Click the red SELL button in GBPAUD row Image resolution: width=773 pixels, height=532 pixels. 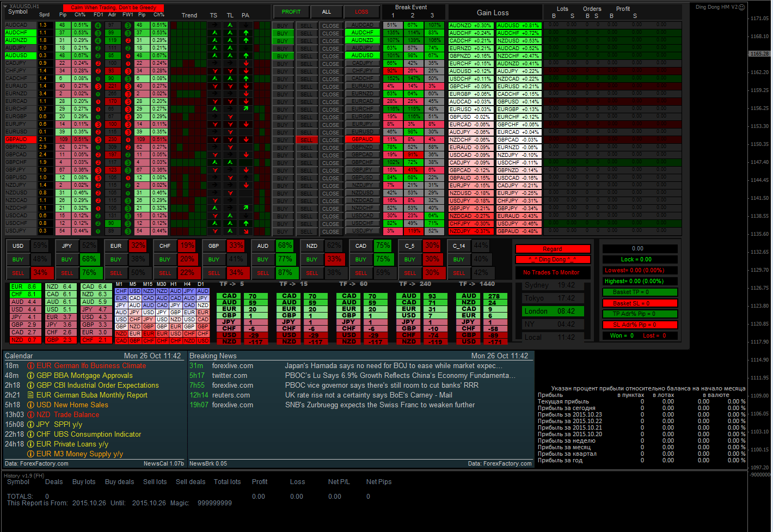click(307, 140)
